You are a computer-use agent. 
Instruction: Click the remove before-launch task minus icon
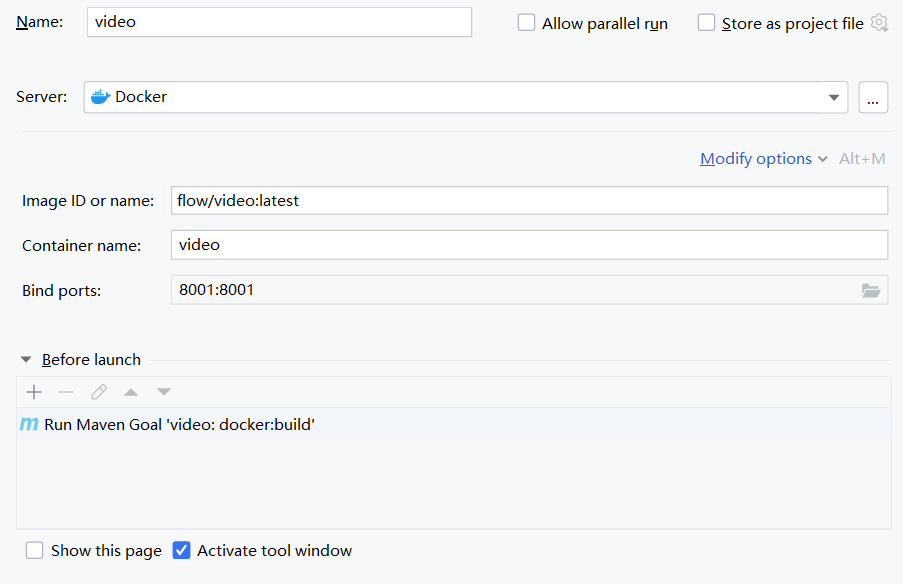tap(66, 392)
